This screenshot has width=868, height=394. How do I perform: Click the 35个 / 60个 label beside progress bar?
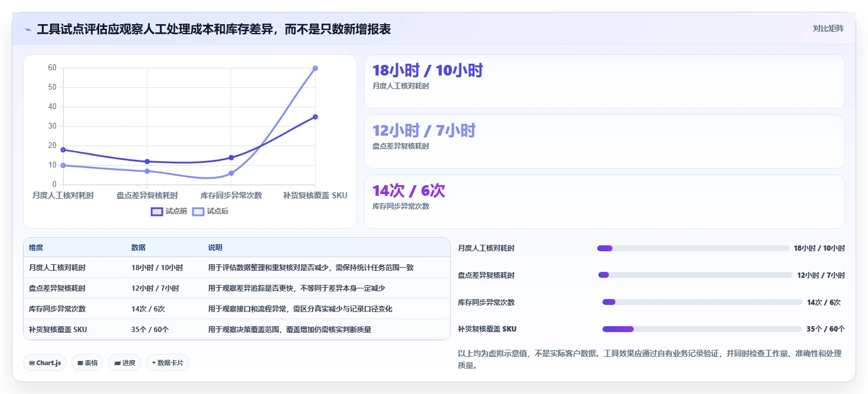826,329
